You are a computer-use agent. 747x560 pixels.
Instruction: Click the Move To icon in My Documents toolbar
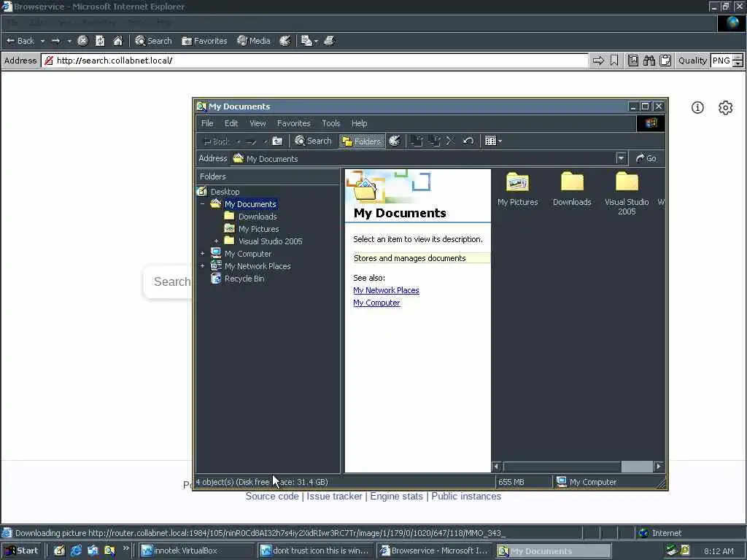pos(417,141)
